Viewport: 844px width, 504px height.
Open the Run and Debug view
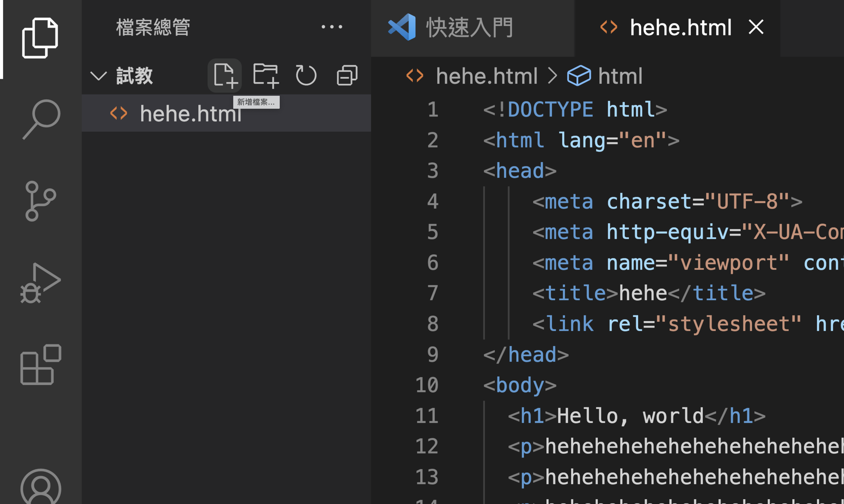coord(40,283)
